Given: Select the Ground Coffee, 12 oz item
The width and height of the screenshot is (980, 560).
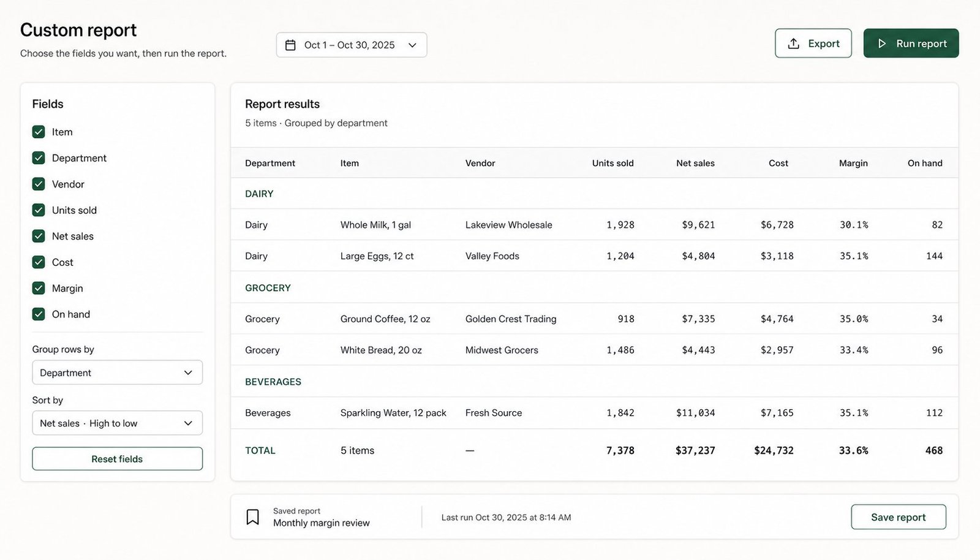Looking at the screenshot, I should 385,319.
